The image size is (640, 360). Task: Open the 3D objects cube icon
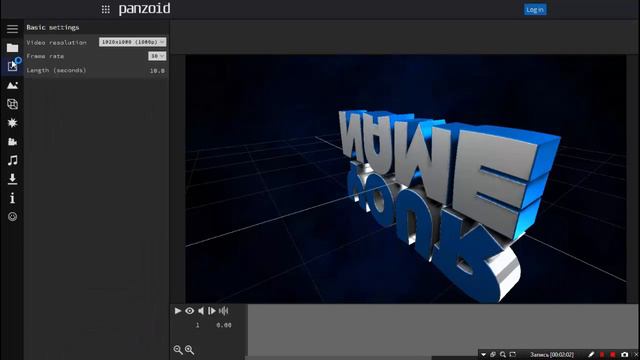point(12,104)
